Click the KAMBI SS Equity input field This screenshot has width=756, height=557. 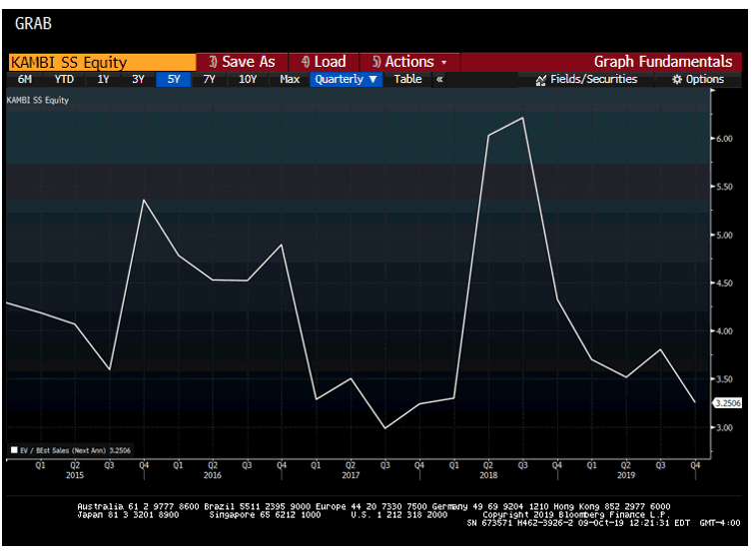[100, 62]
